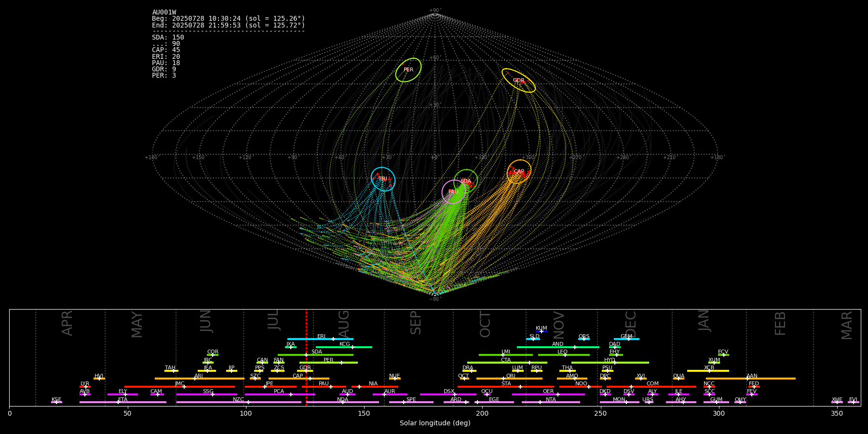Click the STA shower bar in timeline
868x434 pixels.
coord(506,387)
